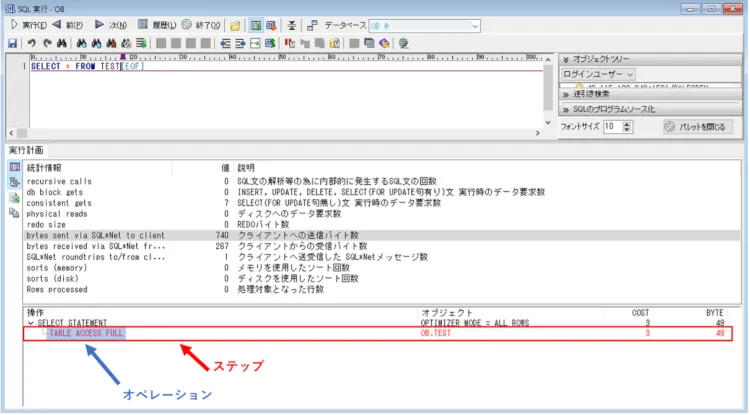Save SQL with the floppy disk icon

point(12,44)
